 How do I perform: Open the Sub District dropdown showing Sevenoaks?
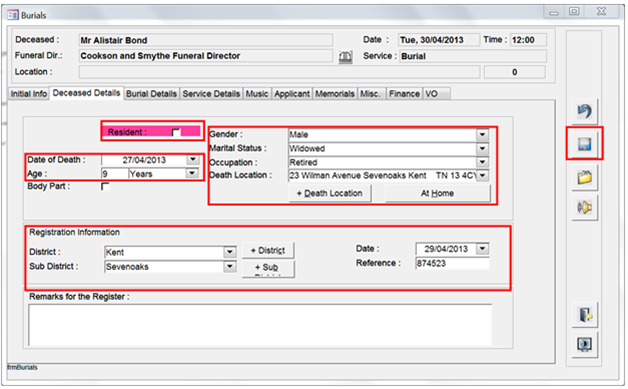tap(229, 266)
